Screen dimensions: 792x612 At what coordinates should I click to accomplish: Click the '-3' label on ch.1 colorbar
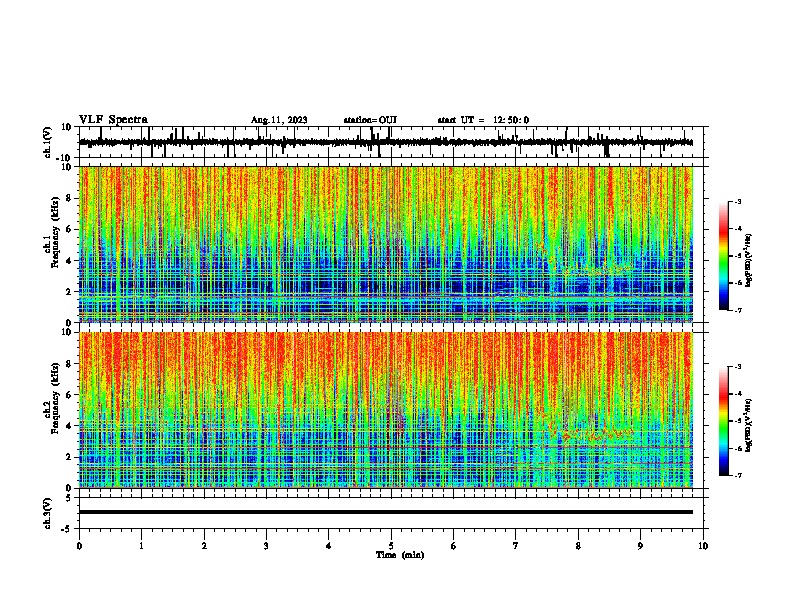point(738,201)
